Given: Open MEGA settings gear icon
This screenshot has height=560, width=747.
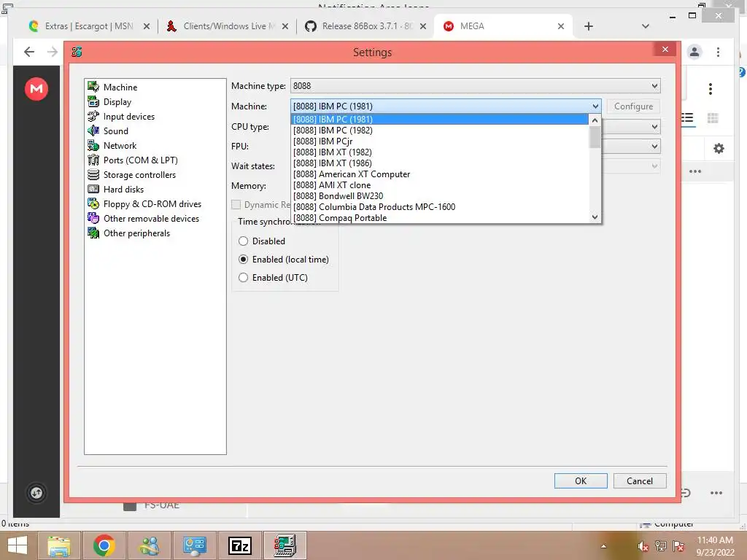Looking at the screenshot, I should [719, 149].
